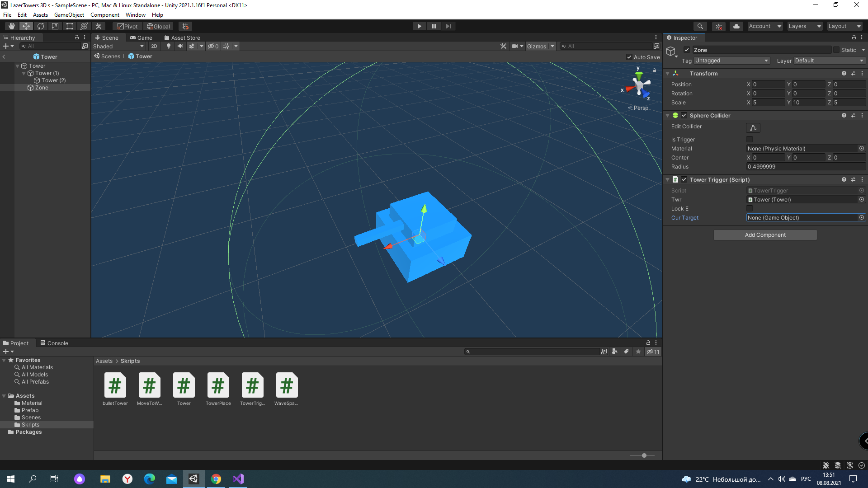Click the Step frame button
868x488 pixels.
pyautogui.click(x=448, y=26)
